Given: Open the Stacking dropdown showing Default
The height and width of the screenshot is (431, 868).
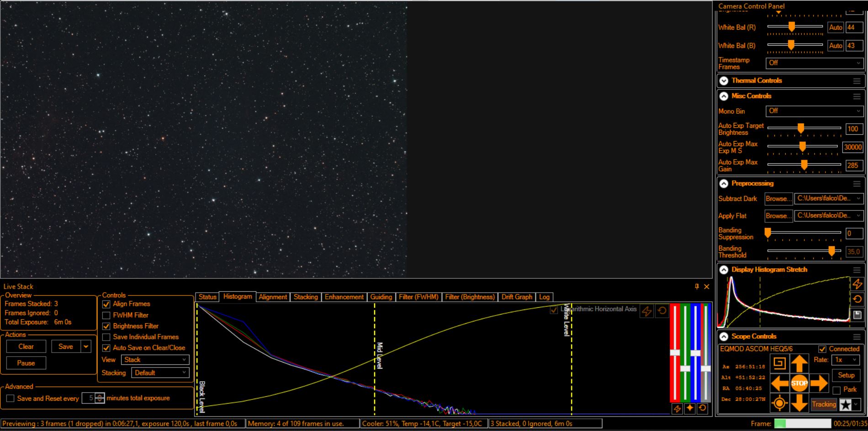Looking at the screenshot, I should point(160,373).
